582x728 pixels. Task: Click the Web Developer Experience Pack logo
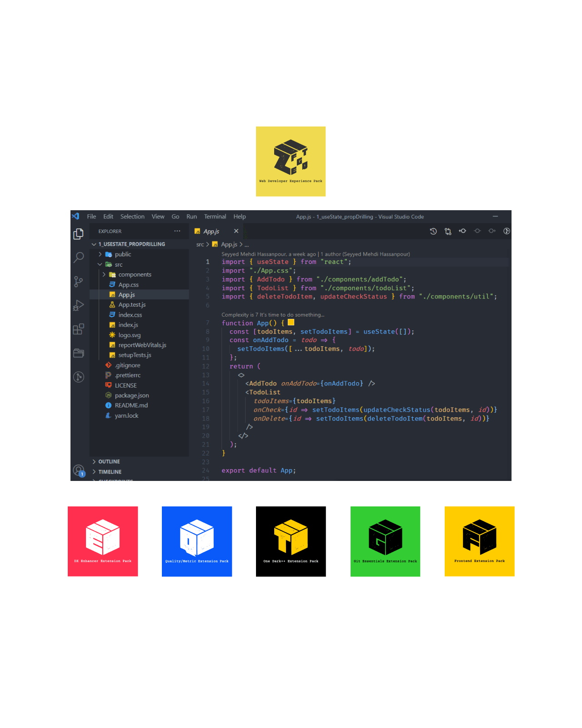coord(291,162)
